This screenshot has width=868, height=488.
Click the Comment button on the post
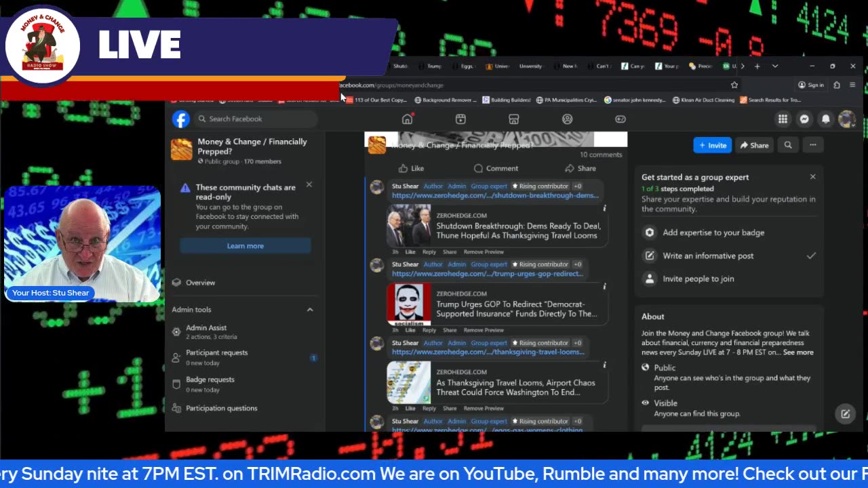pos(496,169)
